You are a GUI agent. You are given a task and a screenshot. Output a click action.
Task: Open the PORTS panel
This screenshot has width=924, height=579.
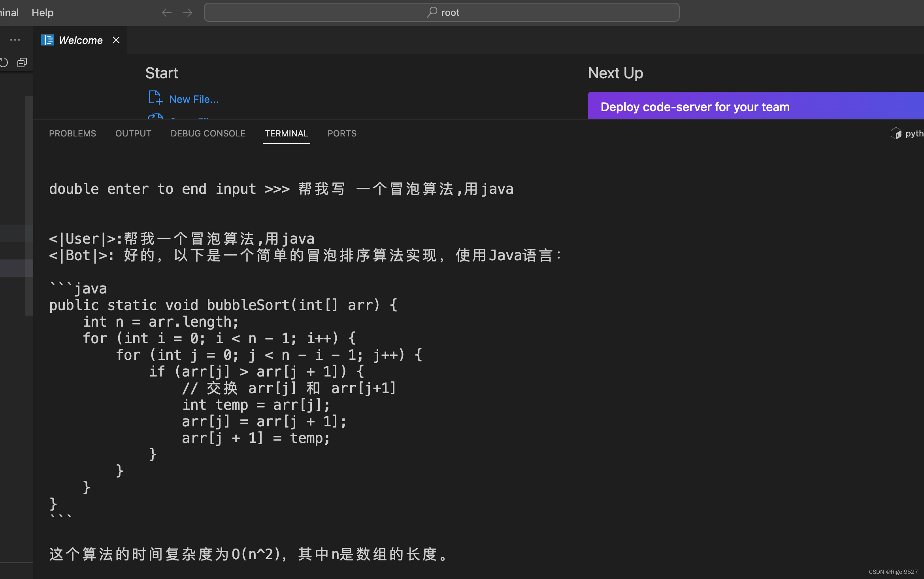click(341, 133)
